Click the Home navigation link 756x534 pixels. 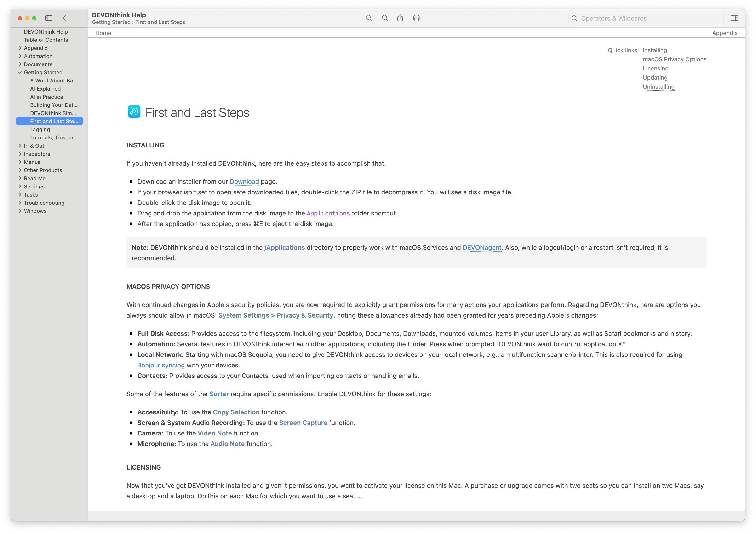pyautogui.click(x=103, y=33)
